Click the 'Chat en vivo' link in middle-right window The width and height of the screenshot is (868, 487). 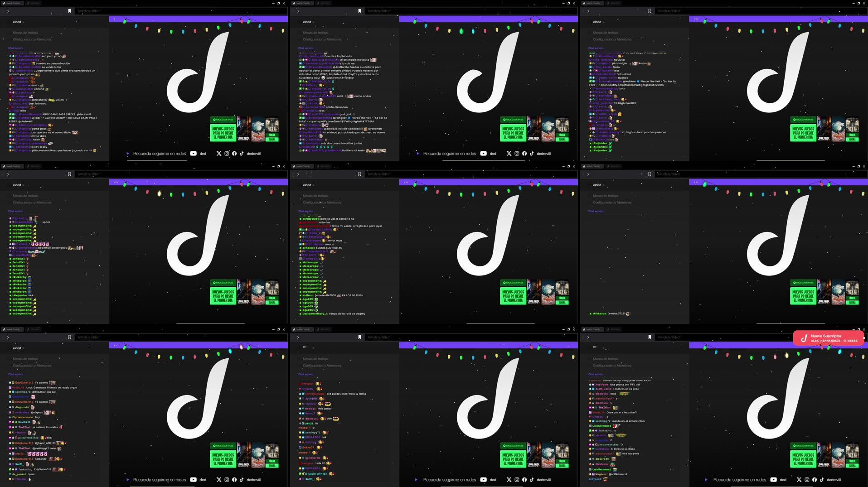[596, 211]
